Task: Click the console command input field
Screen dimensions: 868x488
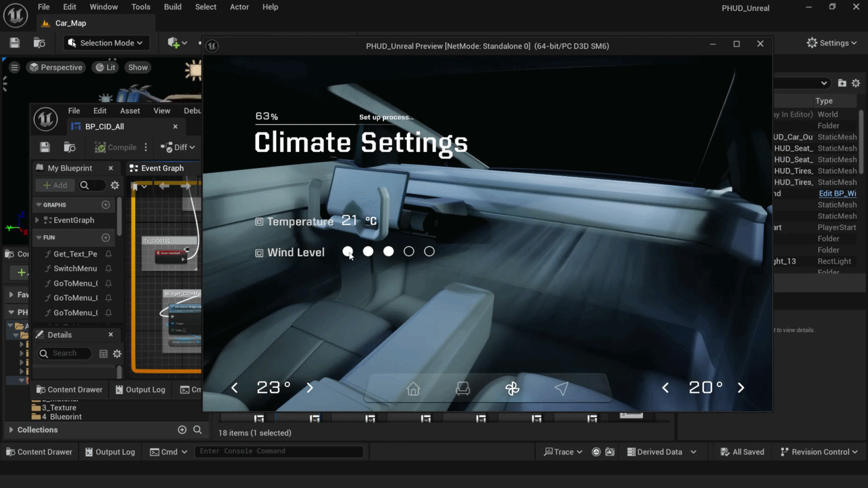Action: pyautogui.click(x=278, y=451)
